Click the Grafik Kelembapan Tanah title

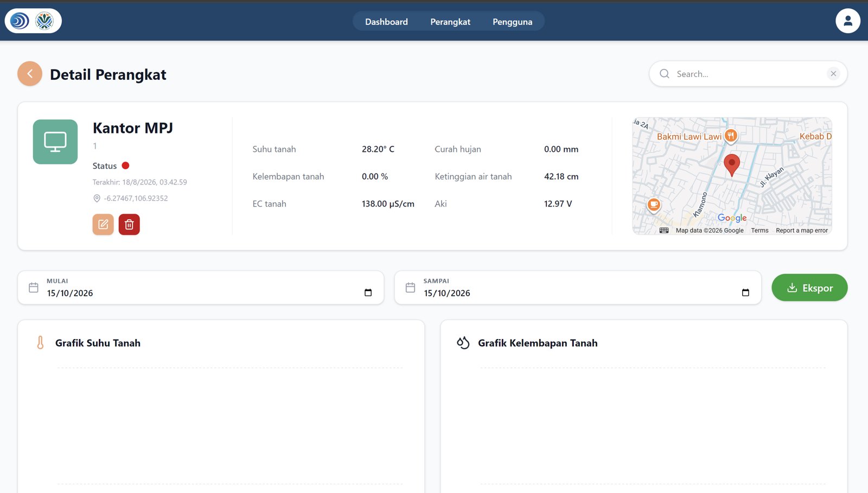click(x=538, y=343)
